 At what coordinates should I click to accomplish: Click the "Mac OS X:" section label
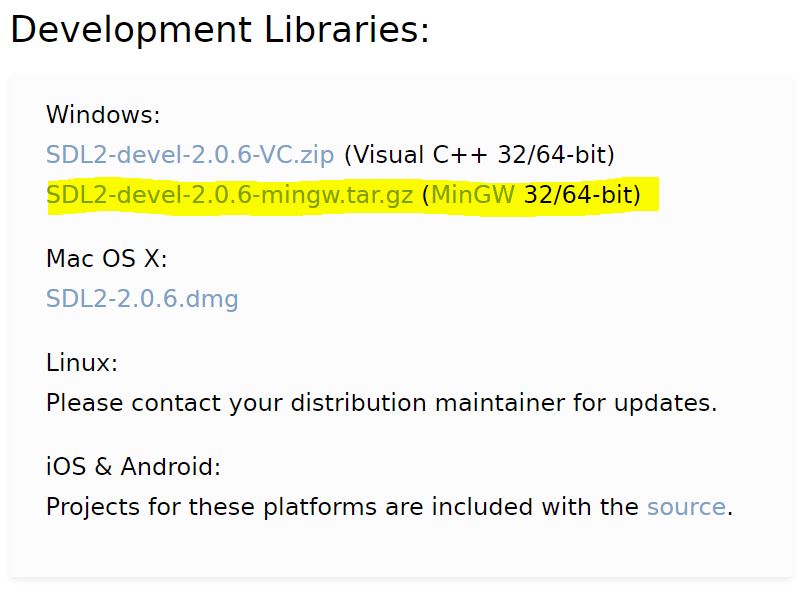click(x=107, y=259)
